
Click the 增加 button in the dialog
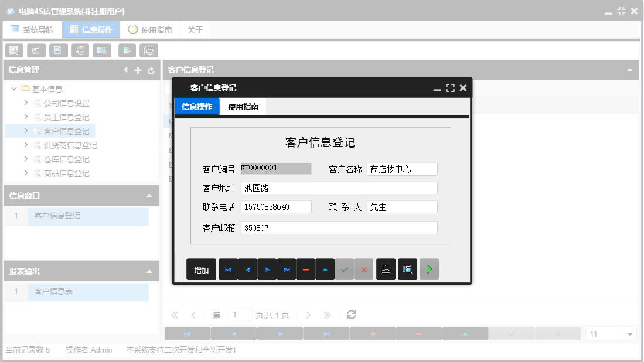pos(201,269)
